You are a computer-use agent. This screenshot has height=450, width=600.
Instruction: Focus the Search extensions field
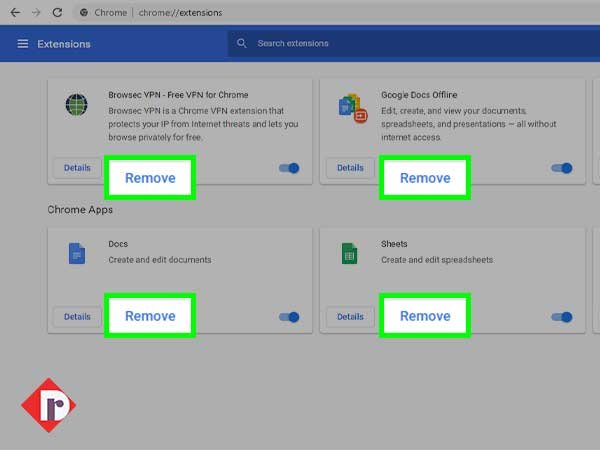click(413, 43)
